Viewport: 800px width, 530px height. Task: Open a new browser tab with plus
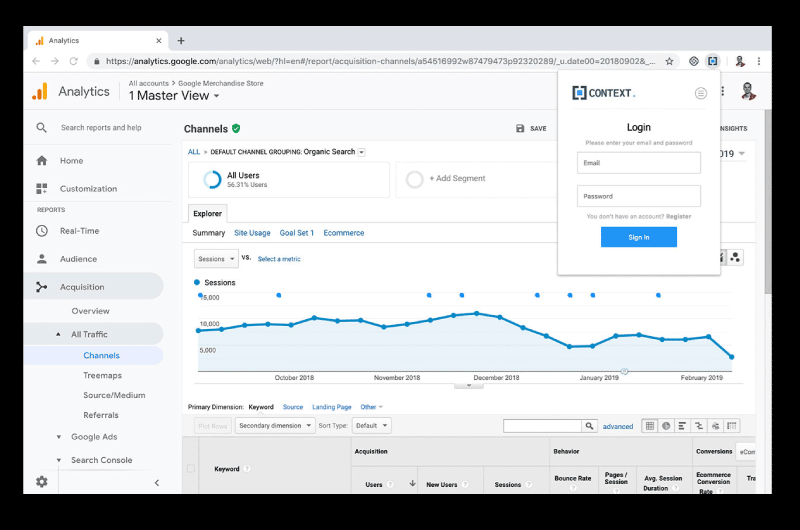tap(181, 41)
